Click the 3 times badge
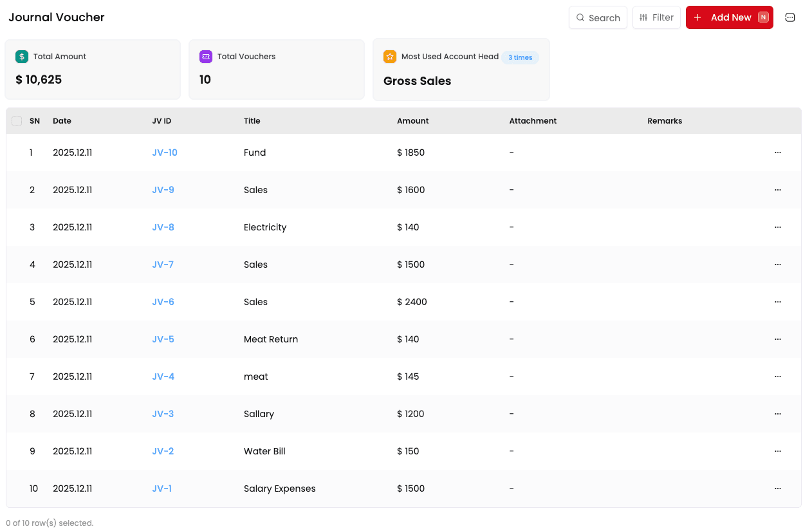 click(x=520, y=57)
